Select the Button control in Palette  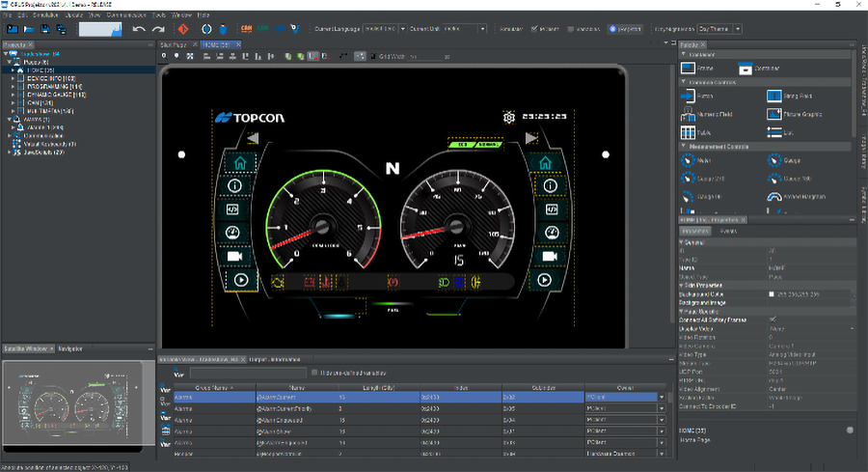click(x=697, y=96)
